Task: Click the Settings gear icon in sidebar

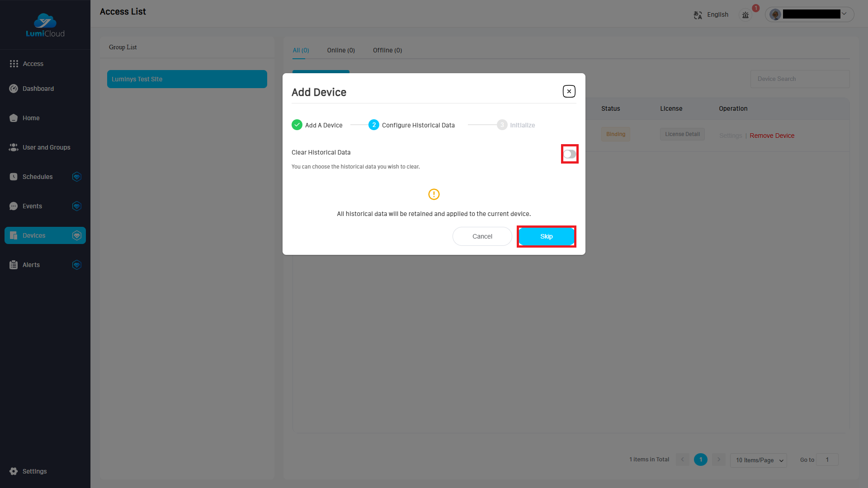Action: (x=14, y=471)
